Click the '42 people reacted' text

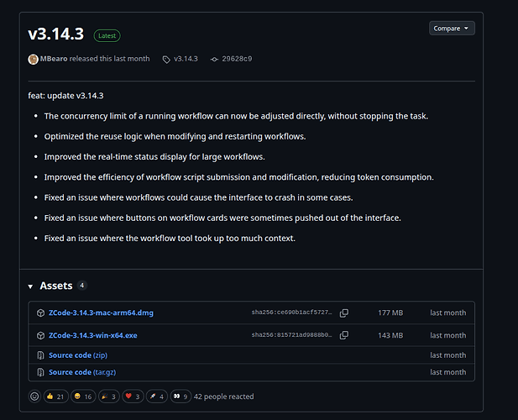tap(223, 396)
